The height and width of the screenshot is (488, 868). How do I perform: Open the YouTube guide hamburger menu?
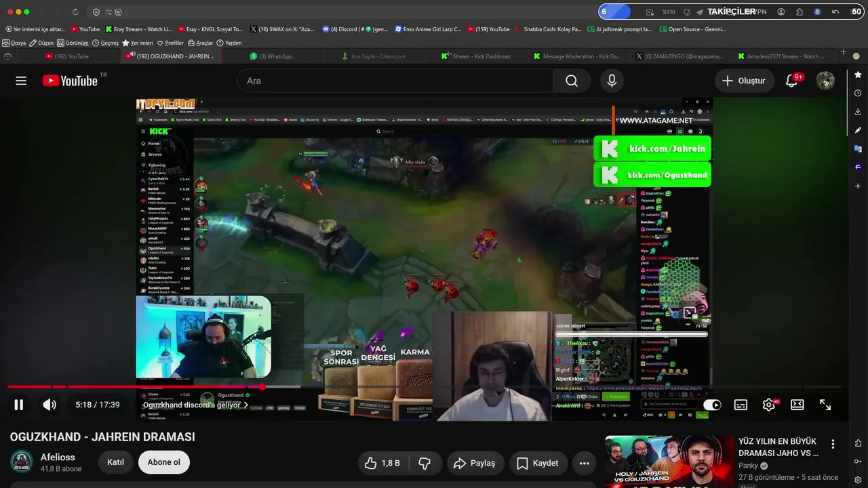[21, 81]
